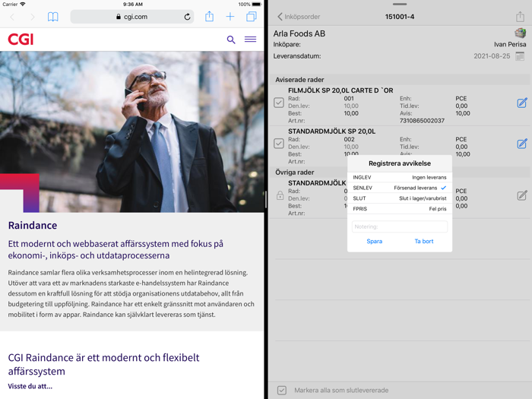
Task: Select INGLEV Ingen leverans
Action: point(400,177)
